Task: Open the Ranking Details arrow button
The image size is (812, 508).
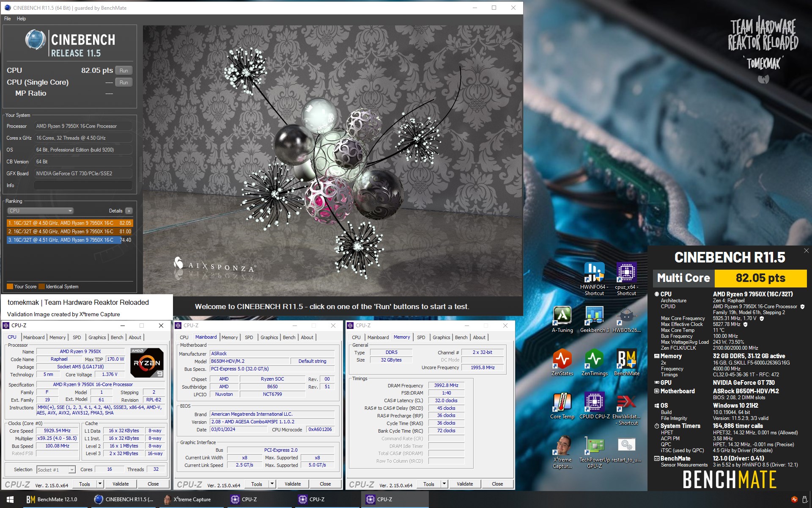Action: point(129,211)
